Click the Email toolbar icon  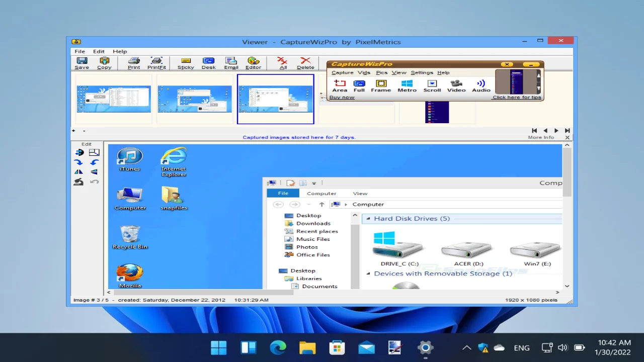tap(231, 63)
